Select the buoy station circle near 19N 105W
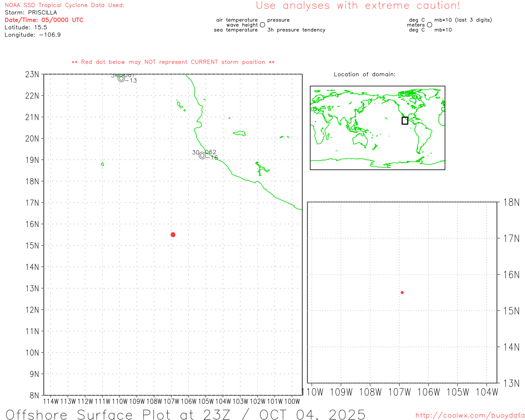 [202, 155]
